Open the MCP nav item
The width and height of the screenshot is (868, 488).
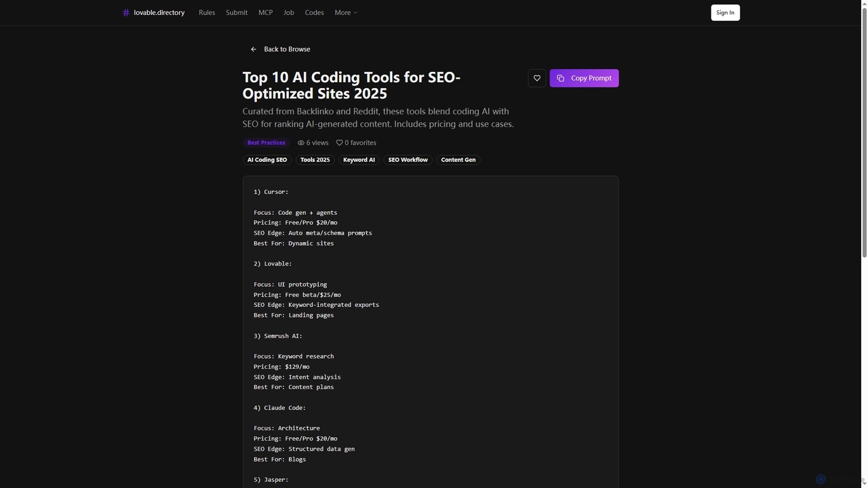click(265, 13)
